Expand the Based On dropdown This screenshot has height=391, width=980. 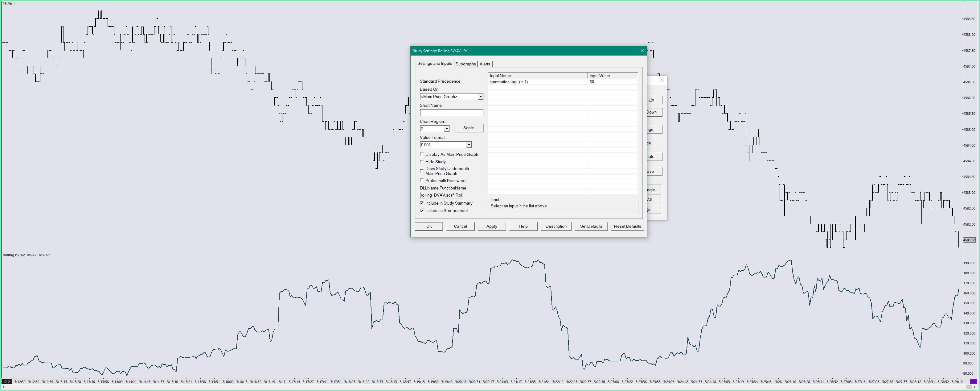[x=480, y=97]
